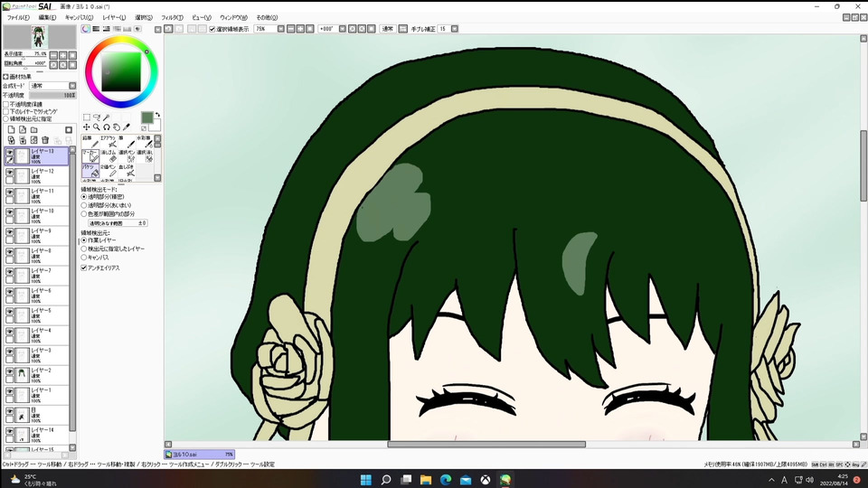
Task: Choose the airbrush (エアブラシ) tool
Action: point(108,141)
